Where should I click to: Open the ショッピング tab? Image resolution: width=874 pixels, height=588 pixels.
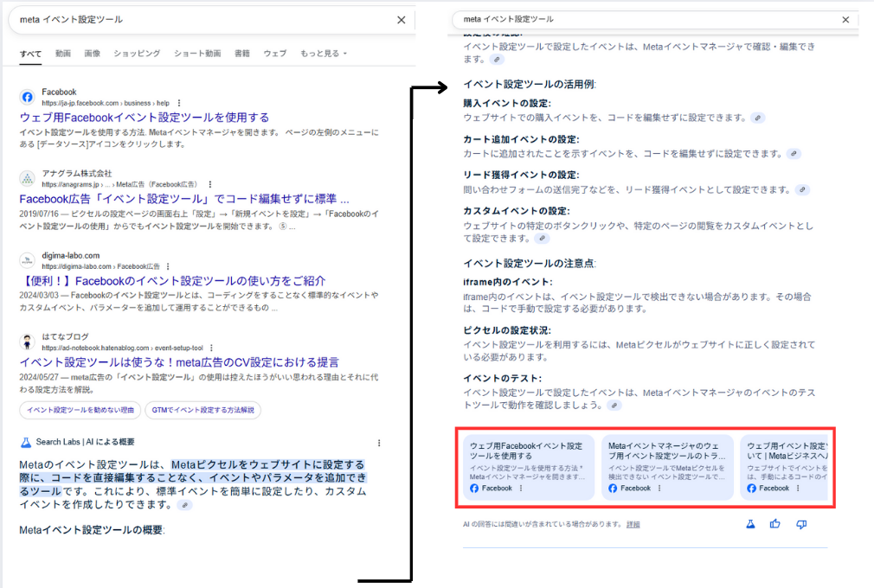137,54
